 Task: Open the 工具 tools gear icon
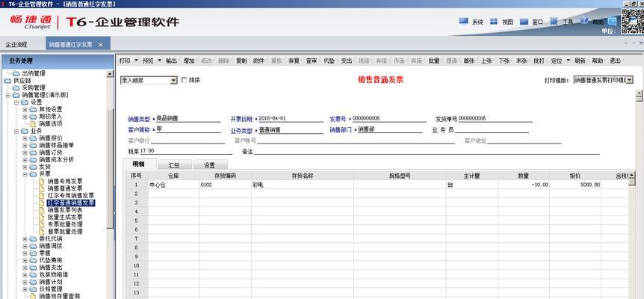point(554,20)
